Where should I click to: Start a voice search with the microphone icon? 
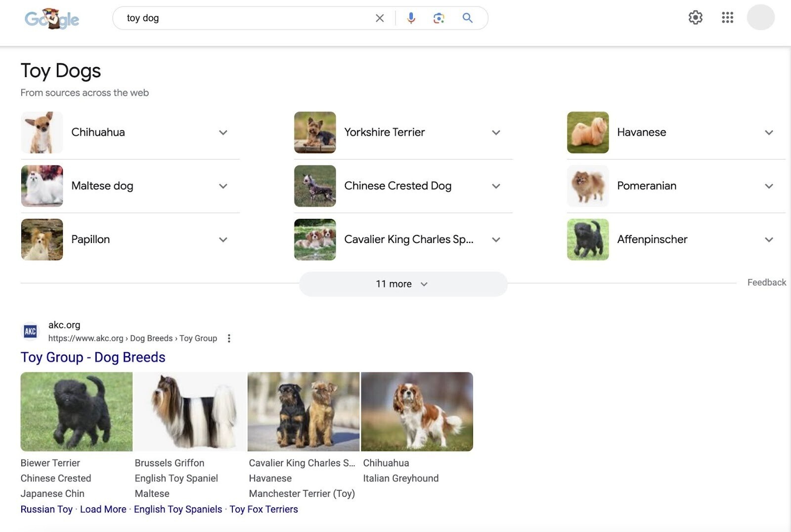(x=410, y=18)
